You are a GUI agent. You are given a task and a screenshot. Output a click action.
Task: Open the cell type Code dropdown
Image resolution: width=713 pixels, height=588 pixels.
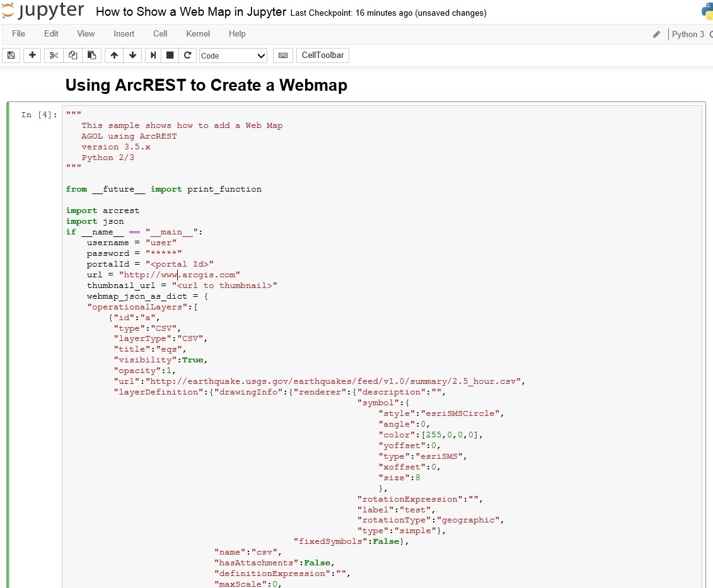pyautogui.click(x=233, y=55)
